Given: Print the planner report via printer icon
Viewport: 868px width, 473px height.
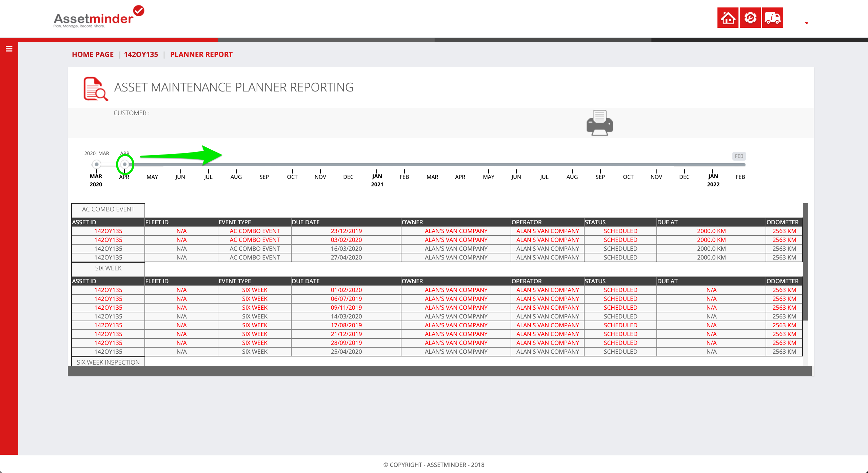Looking at the screenshot, I should pyautogui.click(x=599, y=123).
